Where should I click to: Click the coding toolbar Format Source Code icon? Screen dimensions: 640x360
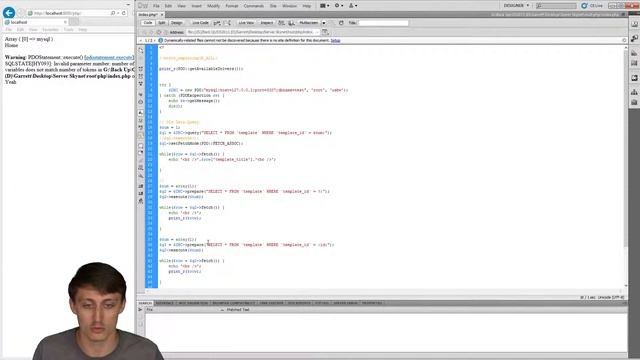(141, 201)
